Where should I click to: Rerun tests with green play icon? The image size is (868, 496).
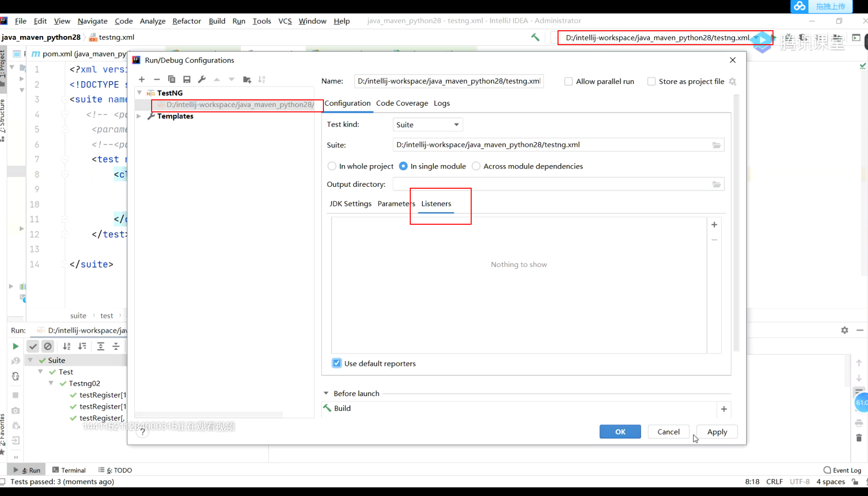coord(15,346)
